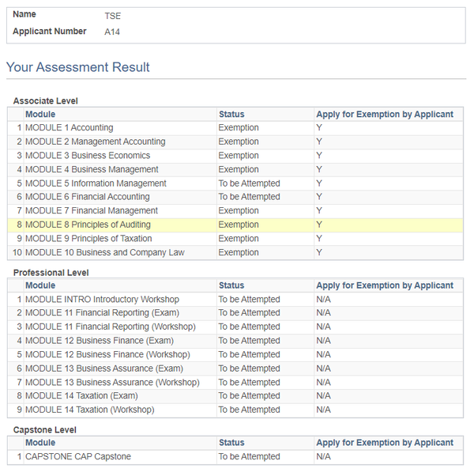This screenshot has width=474, height=476.
Task: Click the CAPSTONE CAP Capstone row
Action: [x=78, y=457]
